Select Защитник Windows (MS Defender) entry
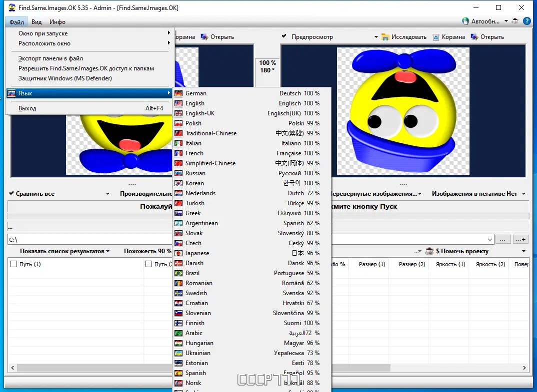This screenshot has width=537, height=392. click(x=89, y=78)
